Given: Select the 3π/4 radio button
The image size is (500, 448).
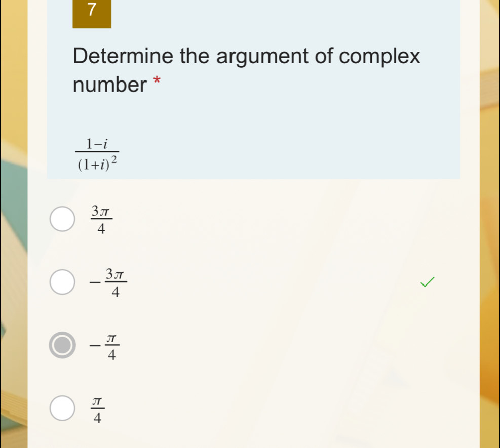Looking at the screenshot, I should tap(62, 219).
